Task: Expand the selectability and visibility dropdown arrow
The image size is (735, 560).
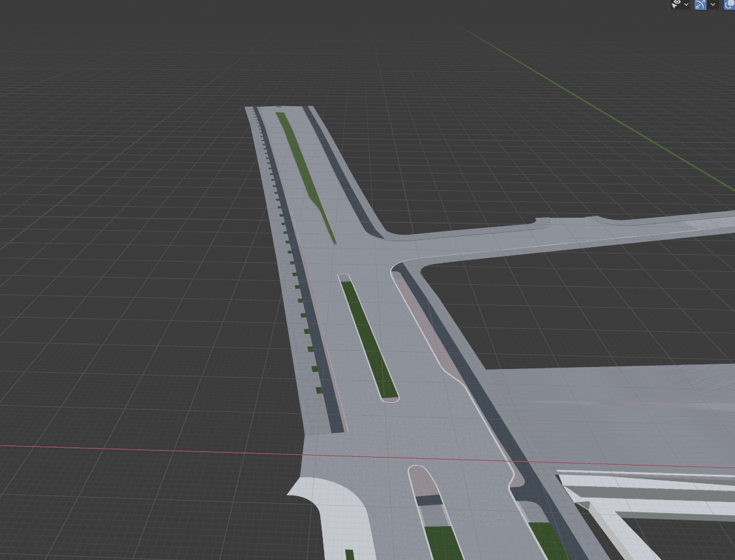Action: pyautogui.click(x=687, y=5)
